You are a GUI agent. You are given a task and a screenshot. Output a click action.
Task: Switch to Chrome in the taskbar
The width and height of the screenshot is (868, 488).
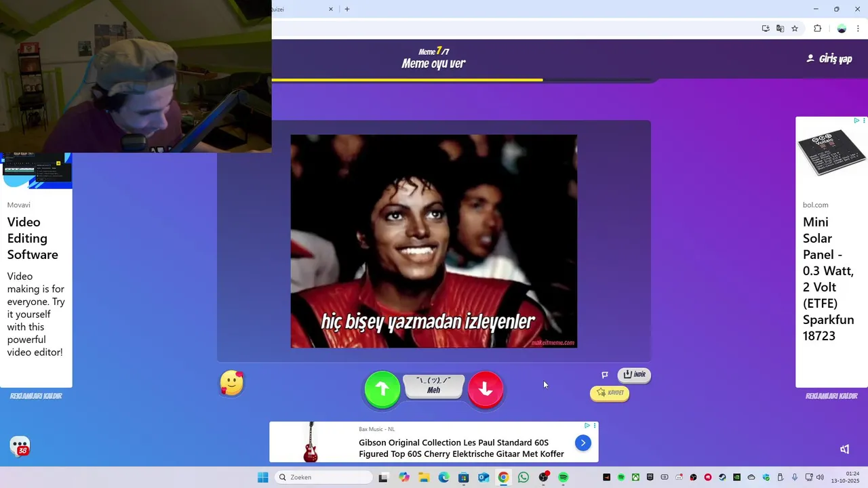[503, 477]
